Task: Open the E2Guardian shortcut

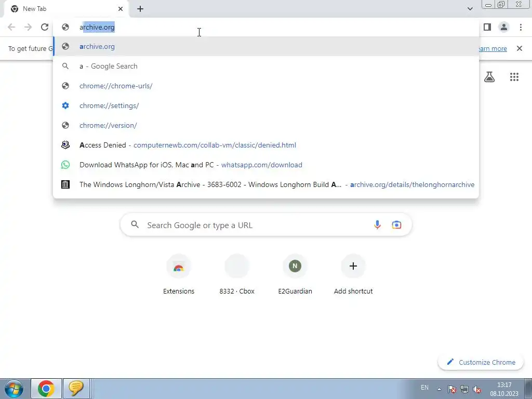Action: [x=295, y=275]
